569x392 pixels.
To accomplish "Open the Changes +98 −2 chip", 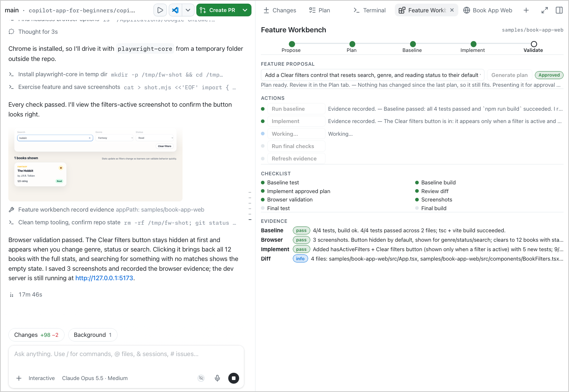I will click(x=36, y=335).
